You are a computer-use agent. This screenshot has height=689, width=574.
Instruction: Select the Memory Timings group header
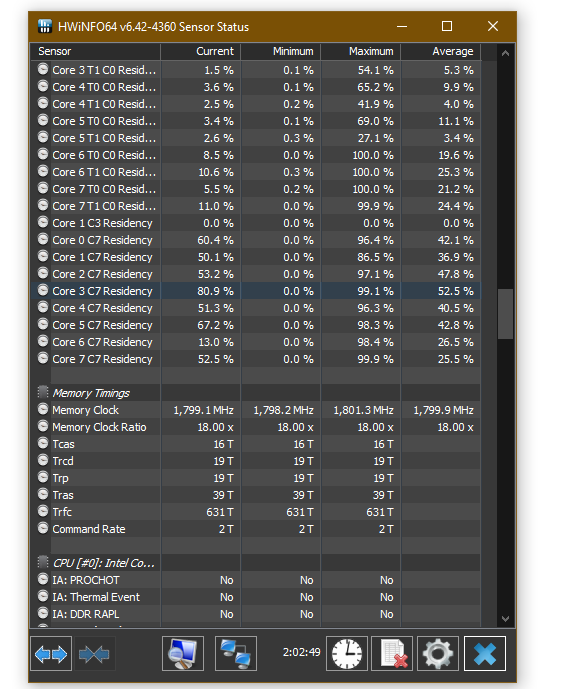pos(255,393)
